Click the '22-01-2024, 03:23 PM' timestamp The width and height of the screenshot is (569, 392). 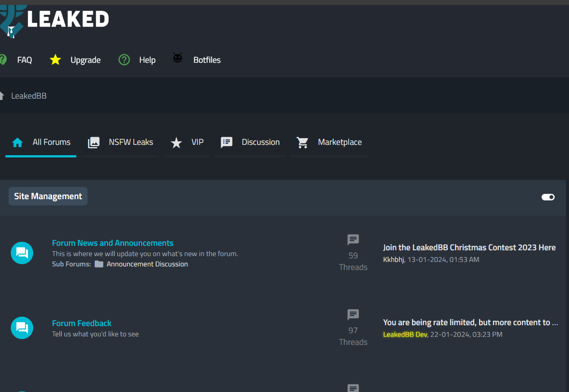point(466,335)
